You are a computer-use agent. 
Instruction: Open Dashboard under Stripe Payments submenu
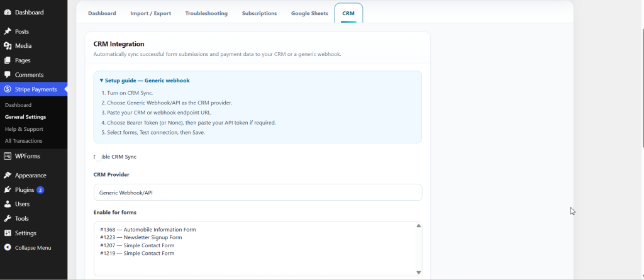coord(18,105)
